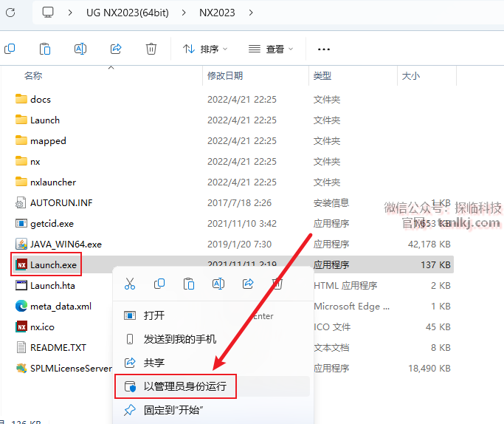Click the HTML 应用程序 type cell
504x424 pixels.
345,285
